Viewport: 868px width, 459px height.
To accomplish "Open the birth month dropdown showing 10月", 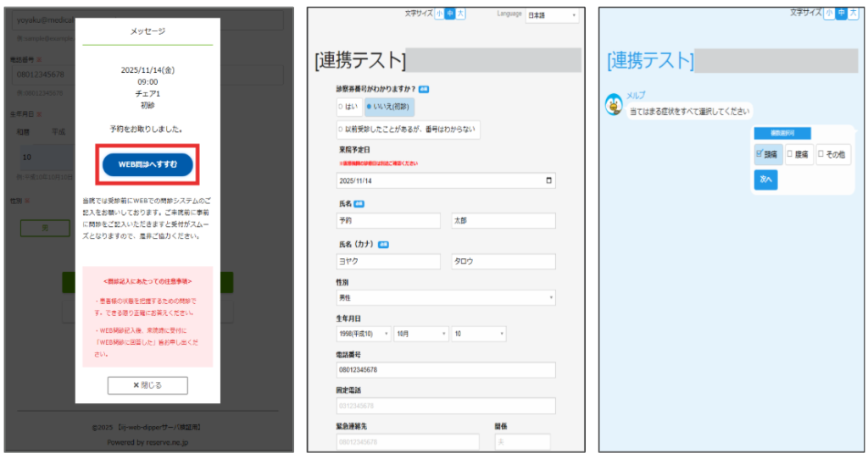I will coord(420,335).
